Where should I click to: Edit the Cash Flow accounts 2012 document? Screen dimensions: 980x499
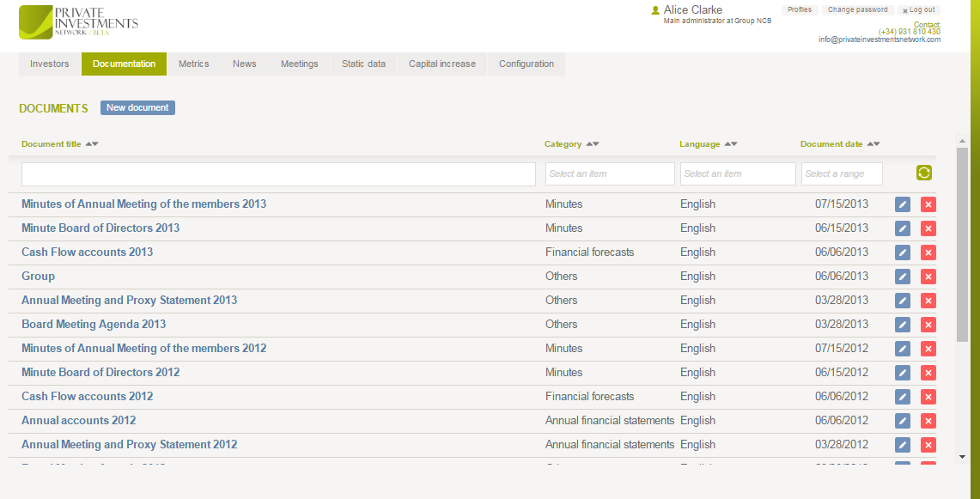(x=902, y=397)
